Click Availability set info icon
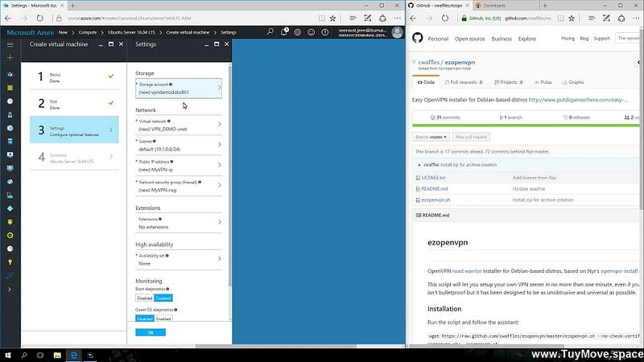Image resolution: width=644 pixels, height=362 pixels. tap(167, 256)
